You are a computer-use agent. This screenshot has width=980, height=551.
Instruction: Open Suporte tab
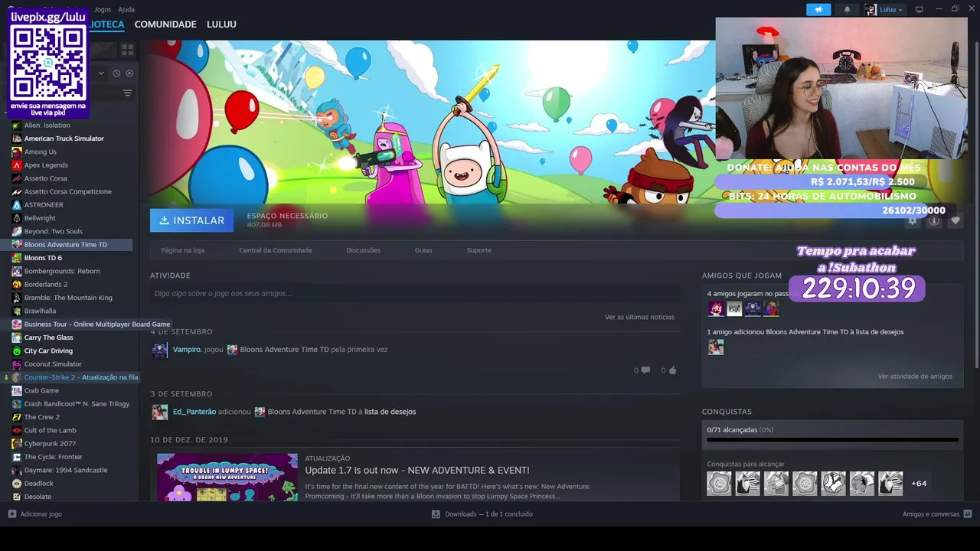coord(479,250)
